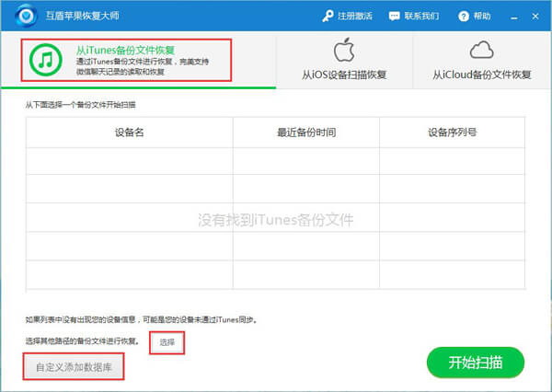Click the 没有找到iTunes备份文件 message in table
Viewport: 552px width, 392px height.
tap(276, 220)
